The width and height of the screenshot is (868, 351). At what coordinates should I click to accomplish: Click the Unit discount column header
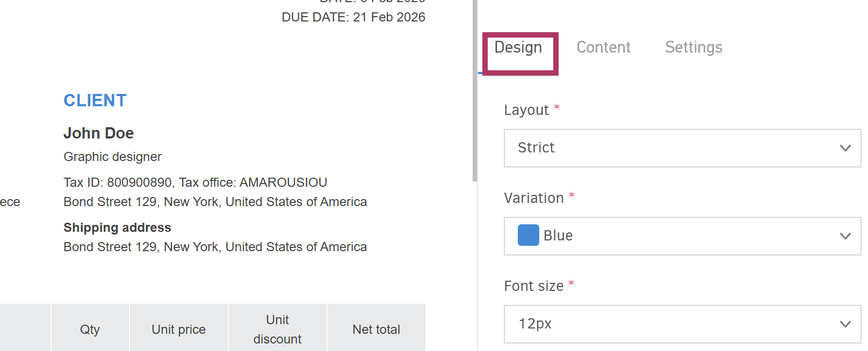pos(277,330)
